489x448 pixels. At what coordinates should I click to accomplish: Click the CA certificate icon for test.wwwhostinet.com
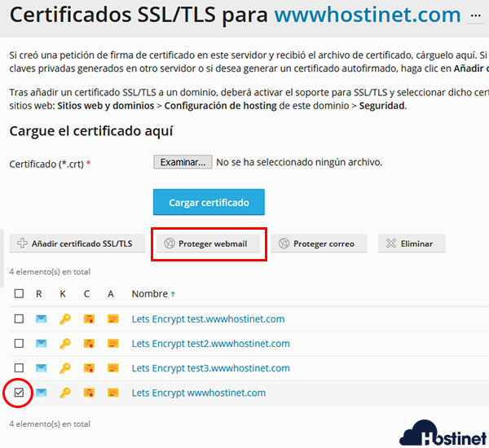tap(113, 318)
